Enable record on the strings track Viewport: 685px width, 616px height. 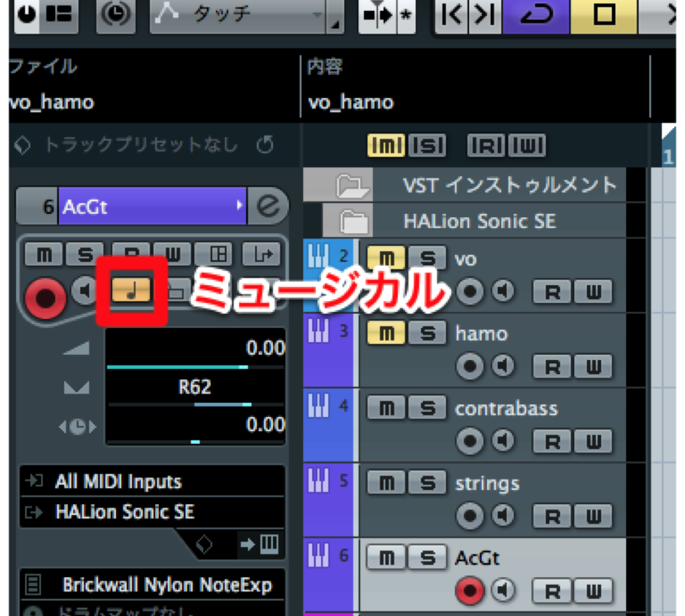pyautogui.click(x=470, y=516)
